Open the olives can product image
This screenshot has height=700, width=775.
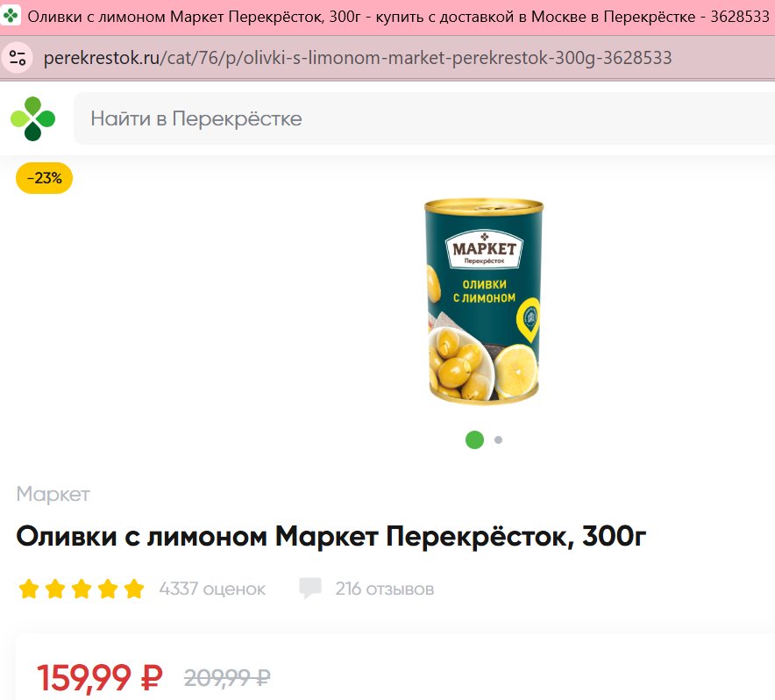pyautogui.click(x=483, y=303)
